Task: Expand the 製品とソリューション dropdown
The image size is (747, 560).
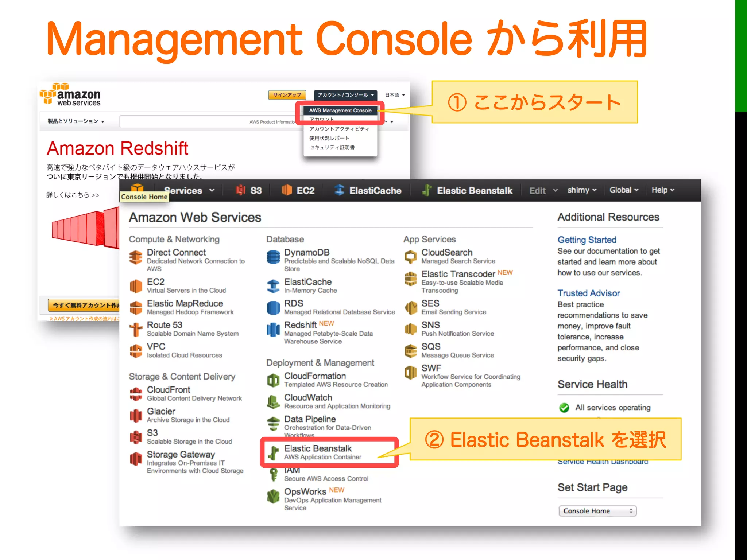Action: coord(76,121)
